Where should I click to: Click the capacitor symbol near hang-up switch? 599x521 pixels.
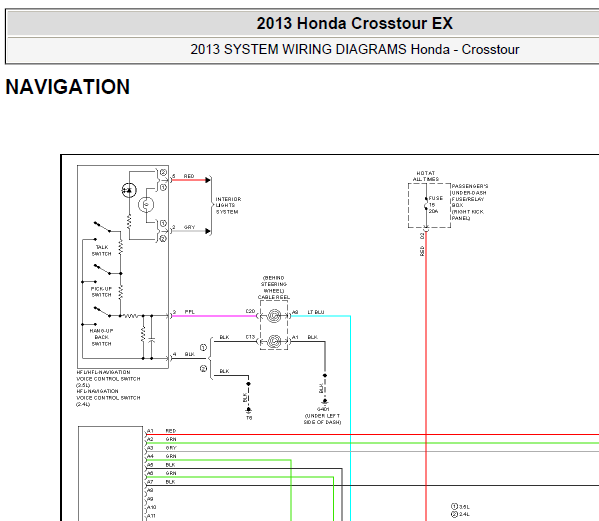click(x=152, y=340)
